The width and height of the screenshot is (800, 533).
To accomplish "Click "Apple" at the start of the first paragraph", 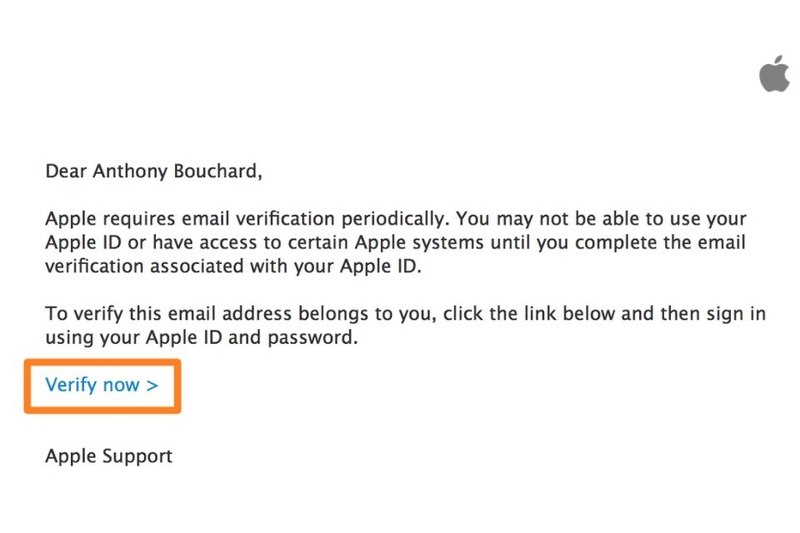I will (x=72, y=219).
